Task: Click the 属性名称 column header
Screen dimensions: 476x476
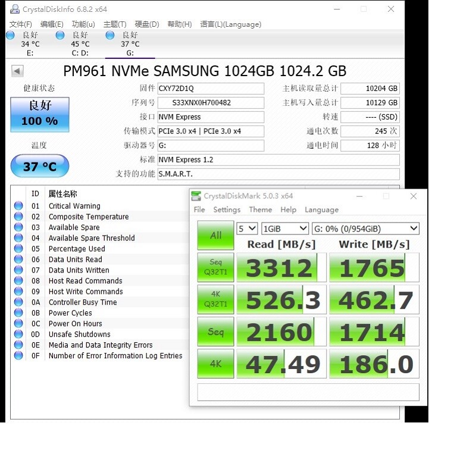Action: (x=63, y=194)
